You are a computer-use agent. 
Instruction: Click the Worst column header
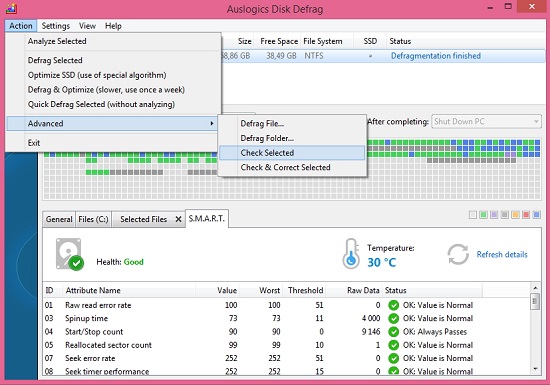[x=261, y=290]
